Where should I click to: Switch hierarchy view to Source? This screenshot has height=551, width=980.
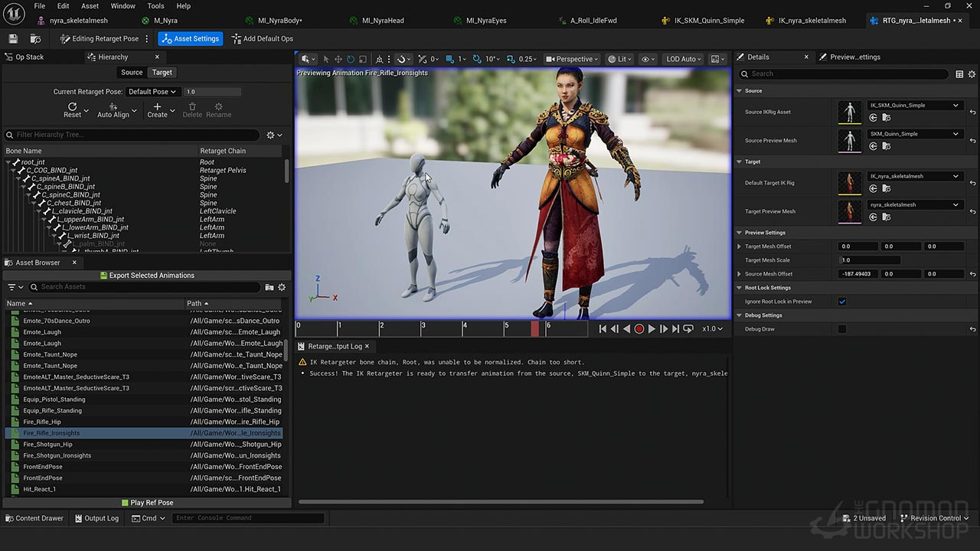(x=132, y=72)
